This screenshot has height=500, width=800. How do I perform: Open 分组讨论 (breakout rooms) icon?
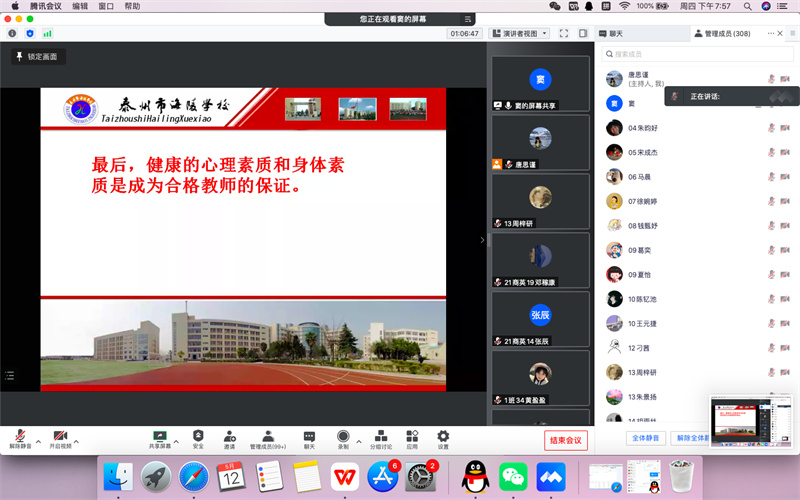(380, 437)
